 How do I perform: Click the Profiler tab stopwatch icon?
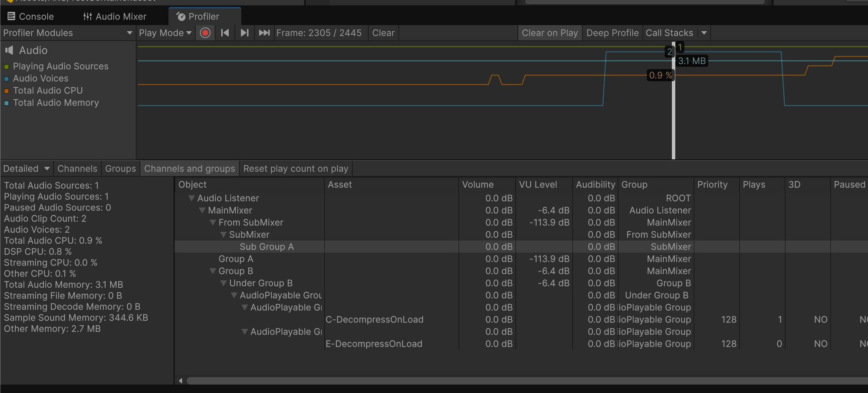[181, 16]
